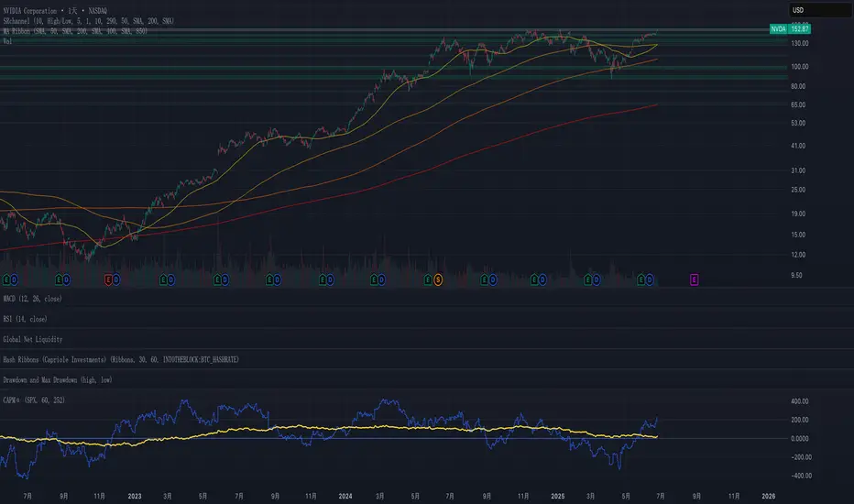Click the 2026 time axis label
854x504 pixels.
pos(769,496)
